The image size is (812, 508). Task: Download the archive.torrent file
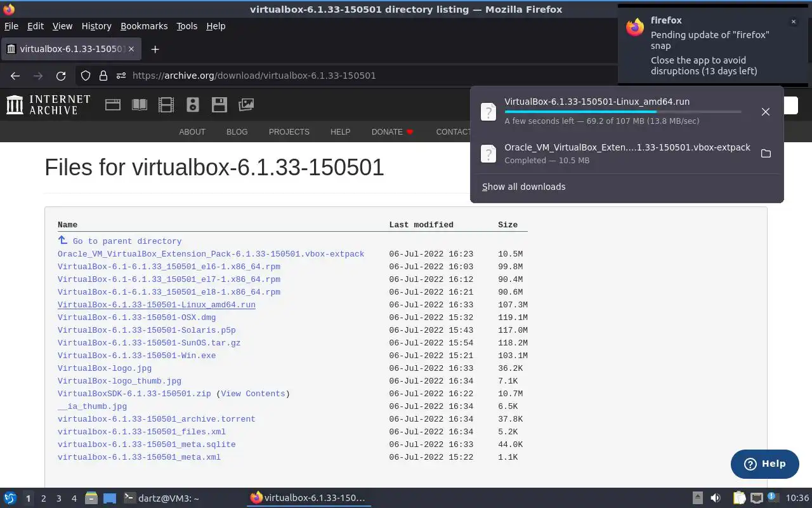click(x=156, y=419)
